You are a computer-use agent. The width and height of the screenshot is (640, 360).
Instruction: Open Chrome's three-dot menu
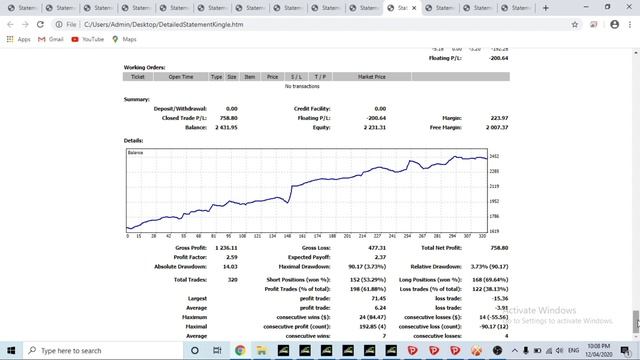[630, 24]
